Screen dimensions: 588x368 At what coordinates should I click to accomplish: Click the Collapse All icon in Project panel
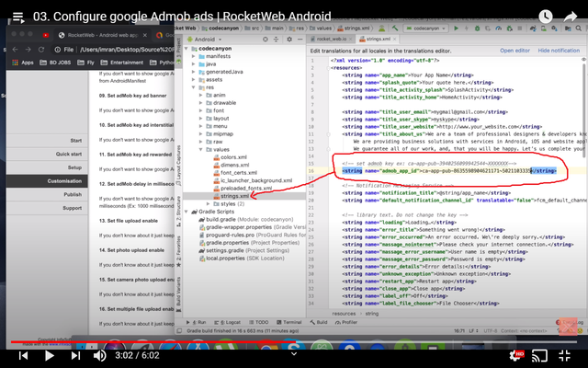[x=276, y=39]
